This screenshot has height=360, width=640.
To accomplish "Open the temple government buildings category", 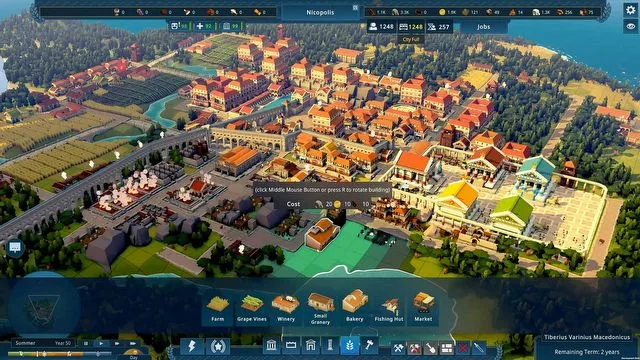I will (x=271, y=346).
